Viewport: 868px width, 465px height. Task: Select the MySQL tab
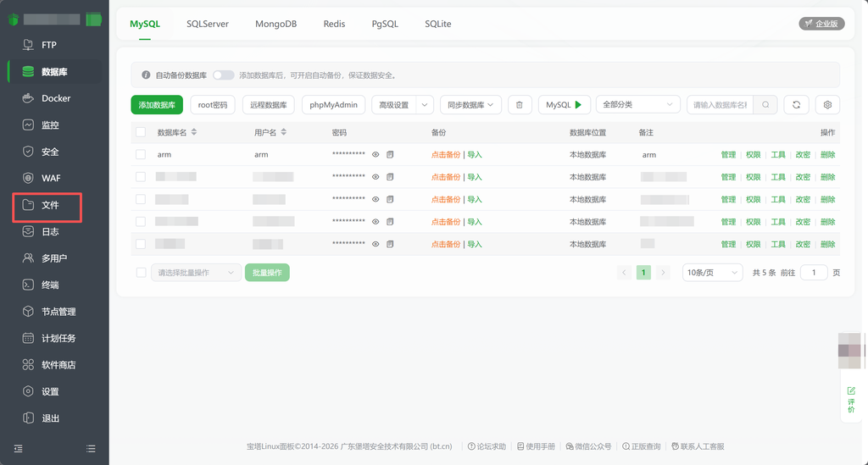tap(144, 24)
